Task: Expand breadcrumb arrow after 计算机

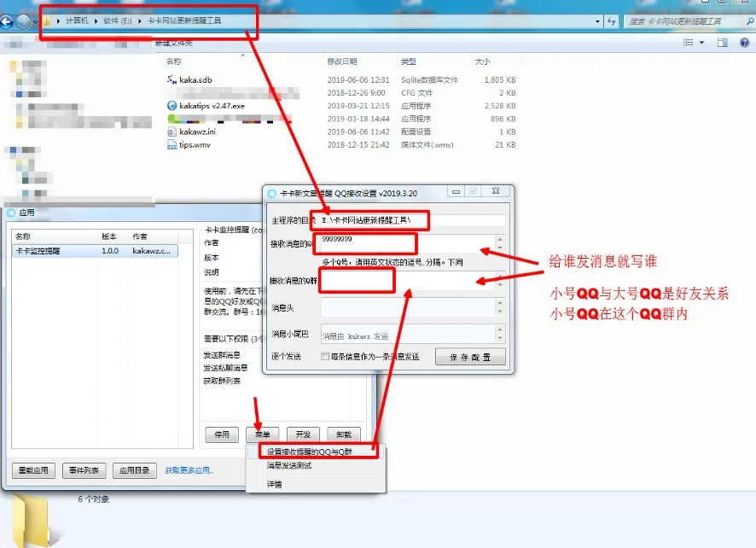Action: [x=96, y=20]
